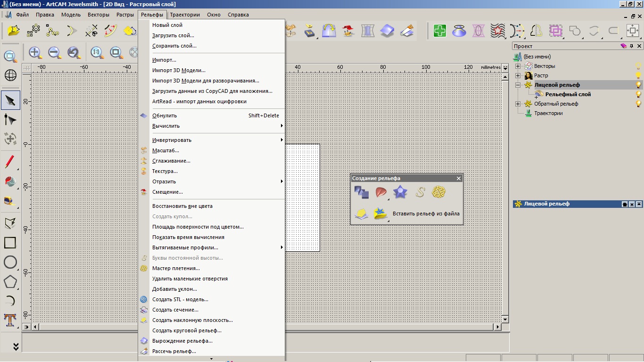Collapse the Лицевой рельеф tree node
Viewport: 644px width, 362px height.
point(518,85)
